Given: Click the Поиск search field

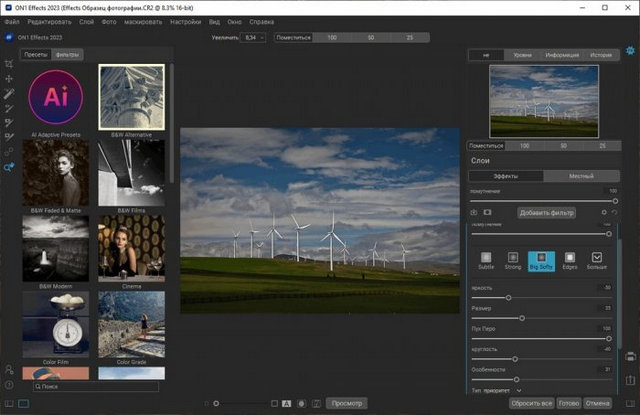Looking at the screenshot, I should 95,386.
